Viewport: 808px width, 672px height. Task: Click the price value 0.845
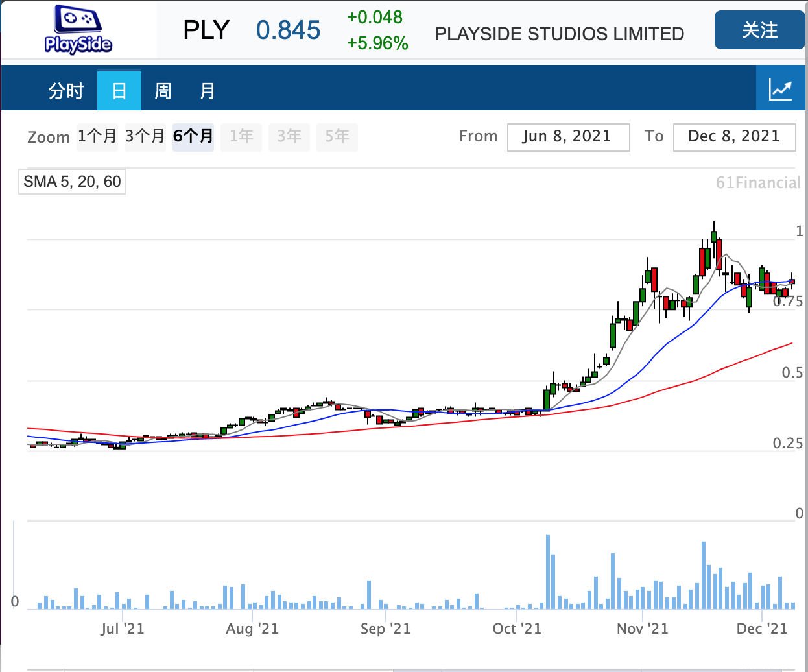coord(288,30)
